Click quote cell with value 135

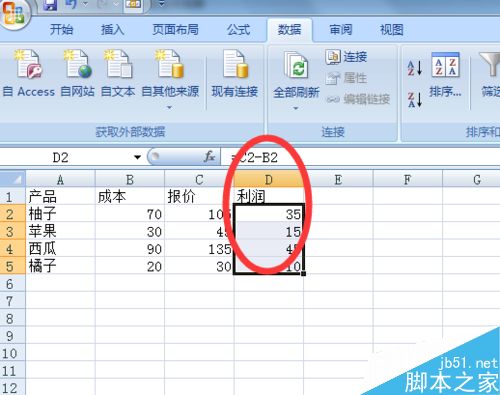pos(199,249)
